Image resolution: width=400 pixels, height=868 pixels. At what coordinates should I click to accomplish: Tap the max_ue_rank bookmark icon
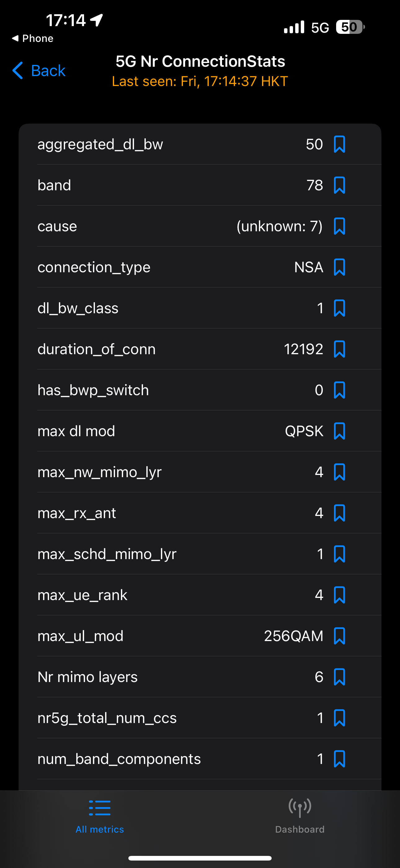coord(339,595)
